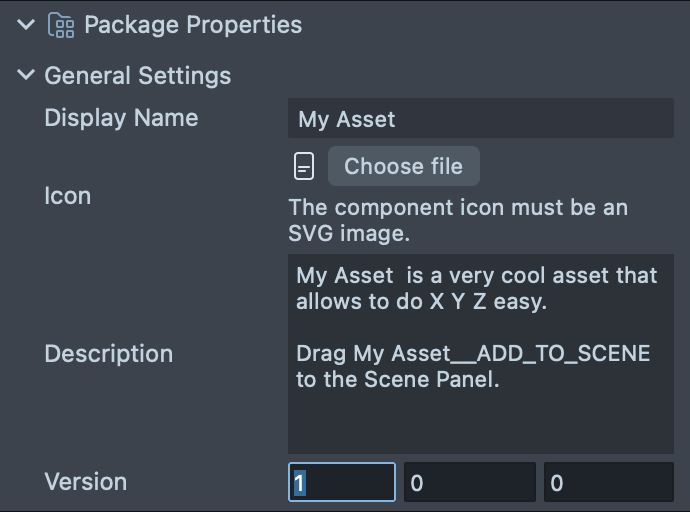This screenshot has width=690, height=512.
Task: Select the minor version field in the middle
Action: pos(469,483)
